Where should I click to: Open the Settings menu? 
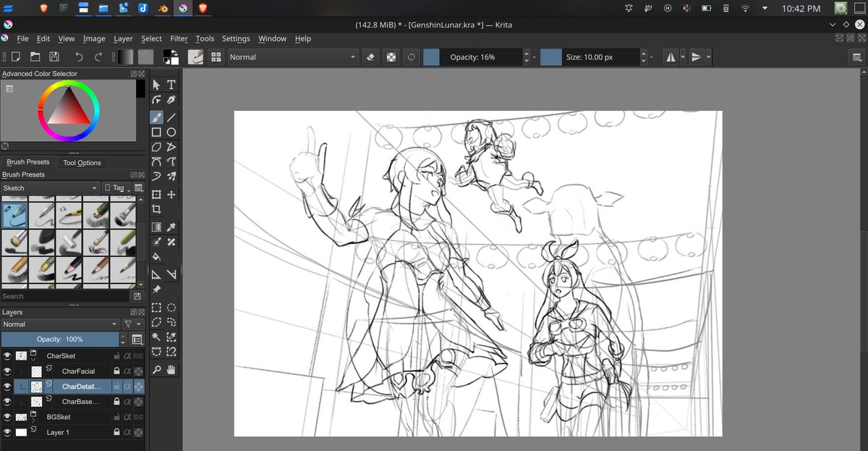pos(236,38)
